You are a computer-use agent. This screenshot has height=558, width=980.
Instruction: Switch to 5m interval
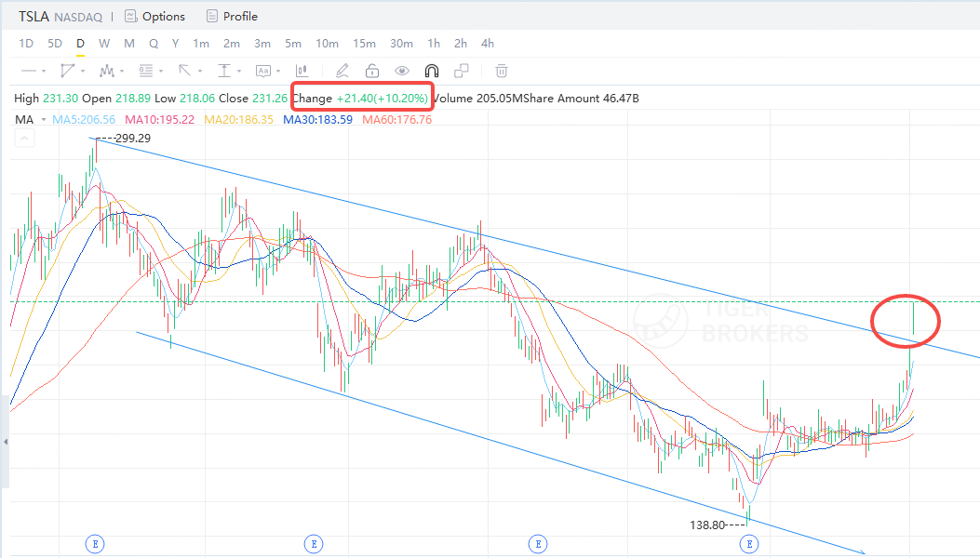pos(293,43)
